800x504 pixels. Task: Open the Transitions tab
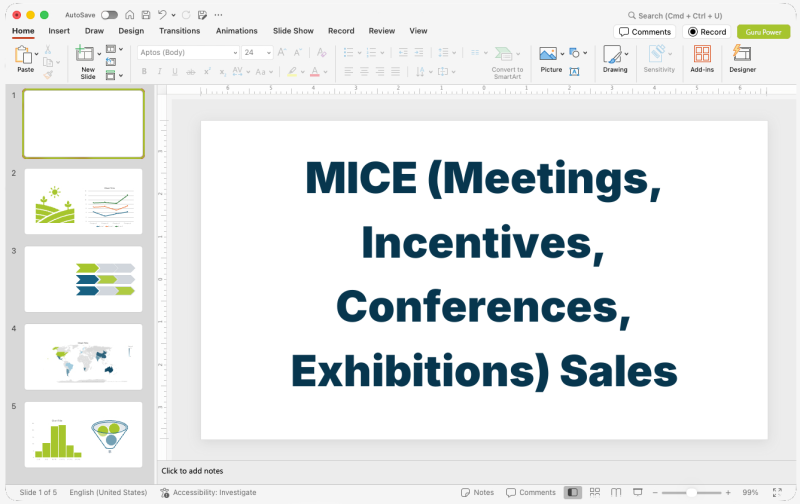180,31
